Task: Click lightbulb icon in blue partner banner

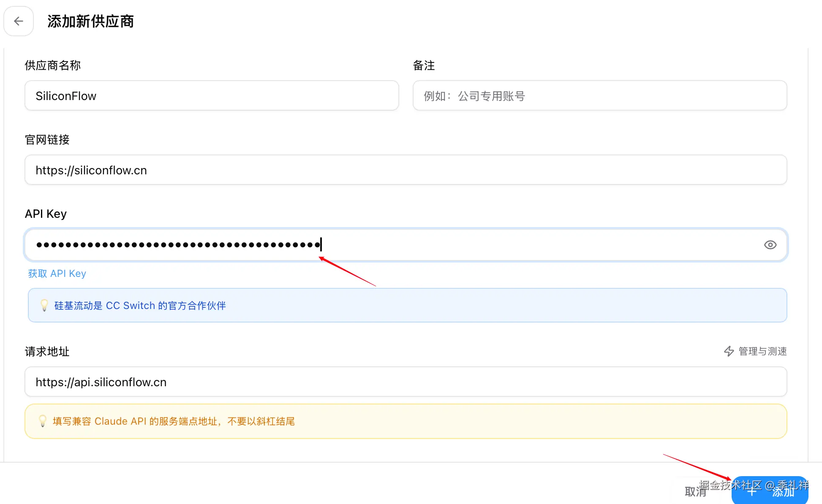Action: click(44, 305)
